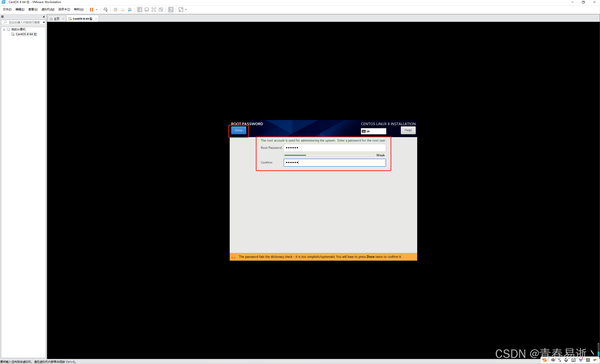600x364 pixels.
Task: Click the Help! button in the installer
Action: coord(408,130)
